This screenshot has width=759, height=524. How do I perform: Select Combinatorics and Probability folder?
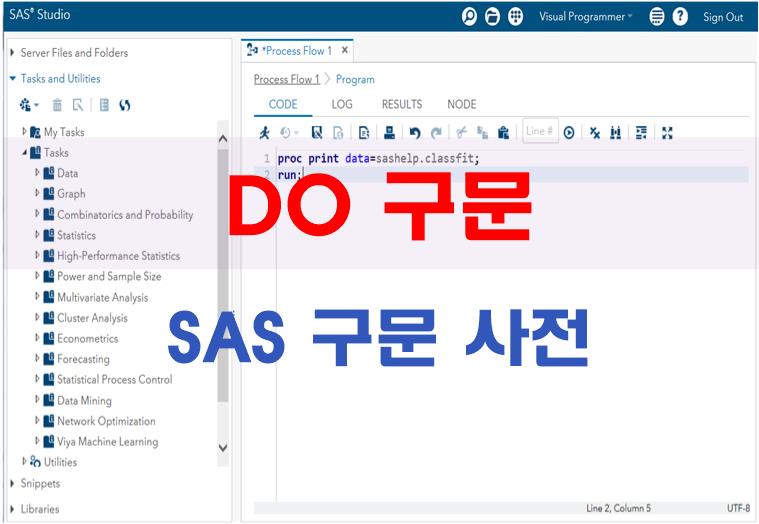coord(125,214)
